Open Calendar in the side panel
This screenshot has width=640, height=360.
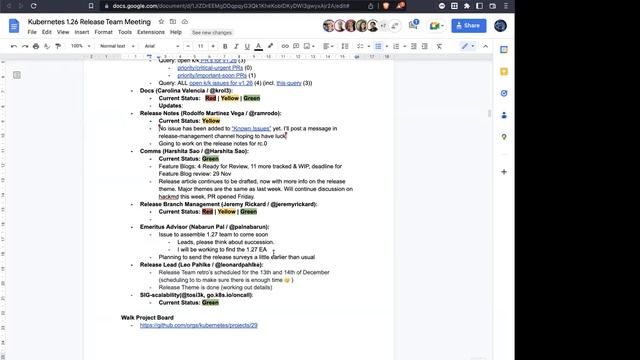point(504,49)
